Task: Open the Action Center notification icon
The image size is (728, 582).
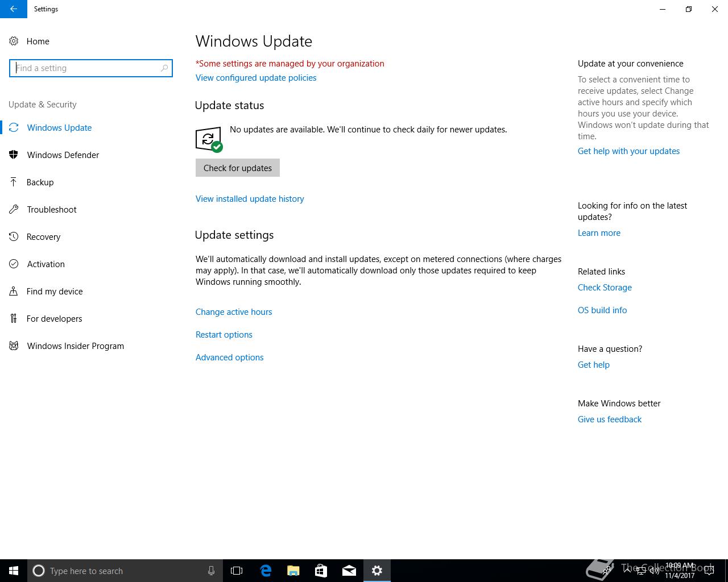Action: click(x=709, y=571)
